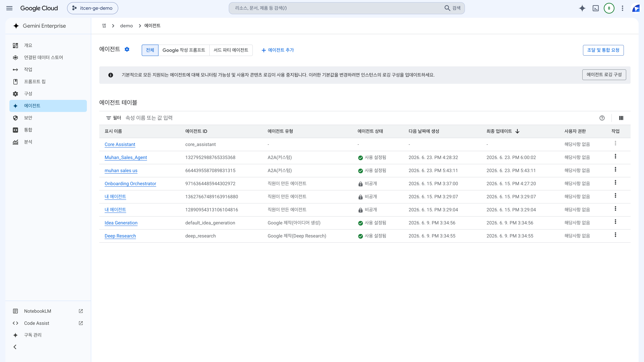The height and width of the screenshot is (362, 644).
Task: Open 통합 in the sidebar
Action: click(48, 130)
